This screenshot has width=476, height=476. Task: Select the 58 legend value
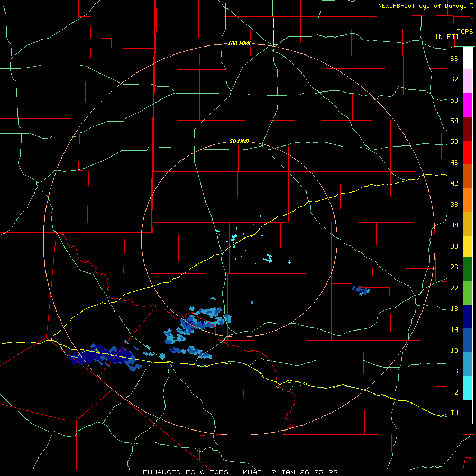454,100
